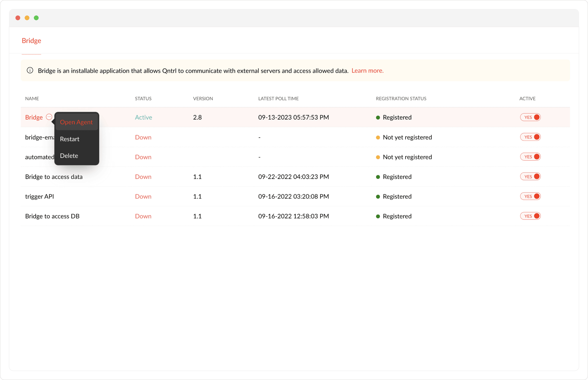Click the ACTIVE column header
Image resolution: width=588 pixels, height=380 pixels.
point(527,99)
